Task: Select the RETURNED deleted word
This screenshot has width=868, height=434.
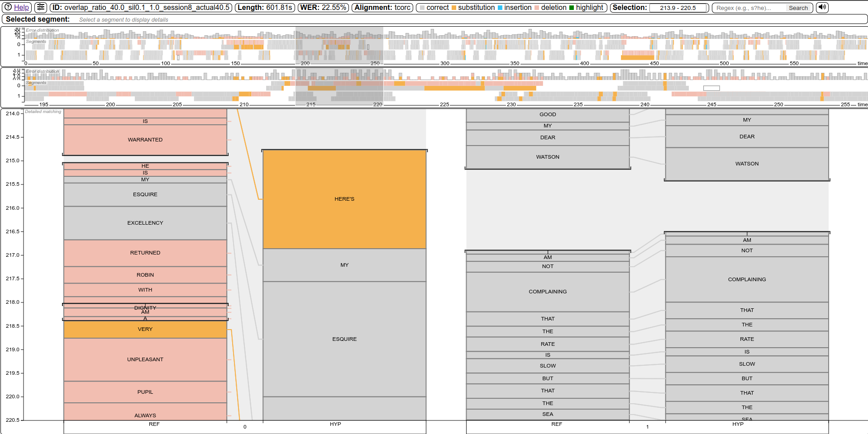Action: click(x=145, y=253)
